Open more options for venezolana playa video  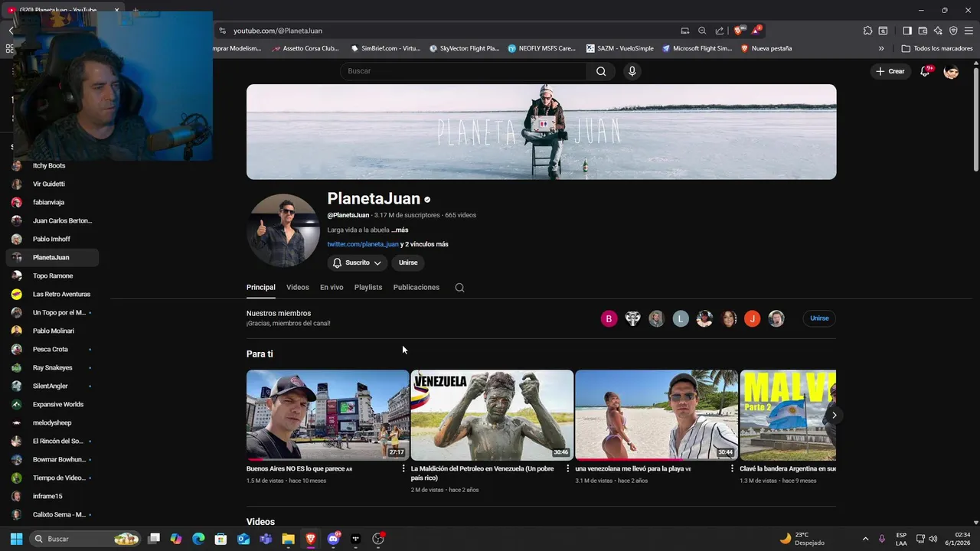pyautogui.click(x=732, y=468)
